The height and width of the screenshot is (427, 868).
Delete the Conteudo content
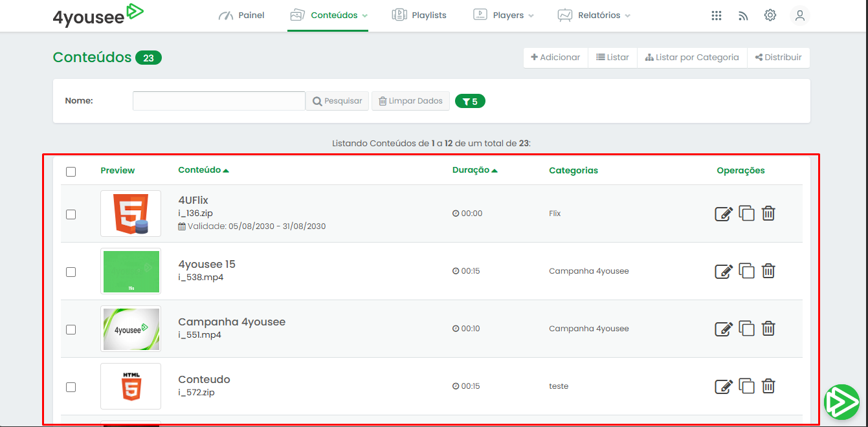tap(768, 386)
